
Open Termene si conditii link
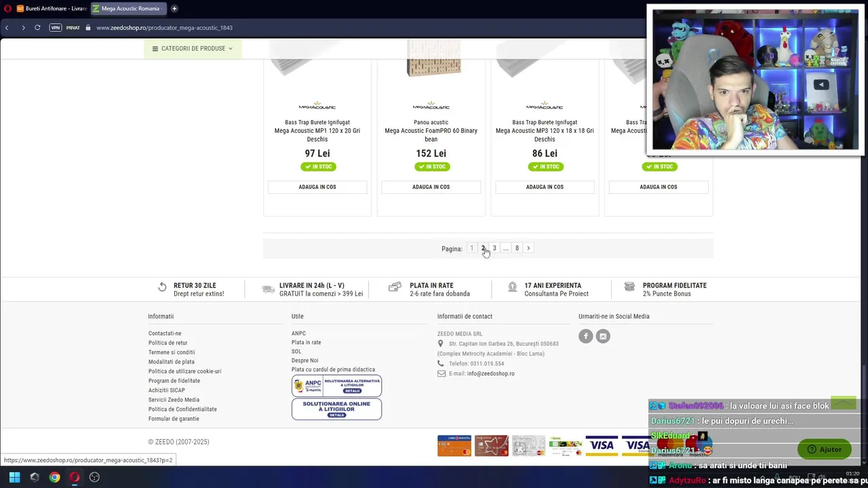tap(172, 352)
